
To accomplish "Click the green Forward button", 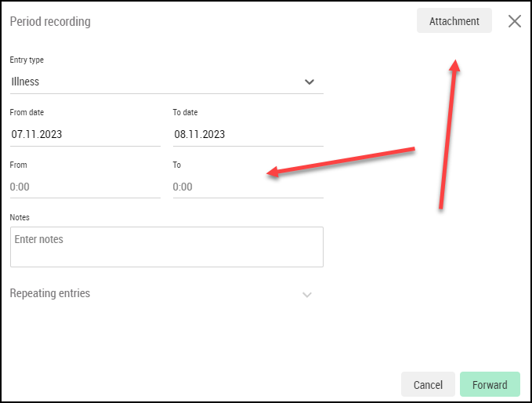I will (x=490, y=384).
